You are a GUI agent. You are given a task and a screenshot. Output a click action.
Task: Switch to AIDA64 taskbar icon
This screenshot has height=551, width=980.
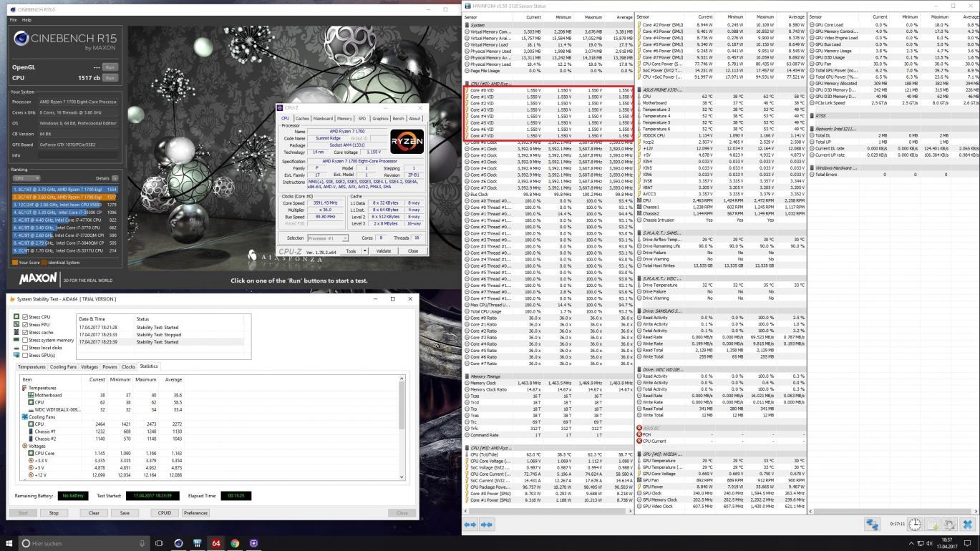click(215, 543)
